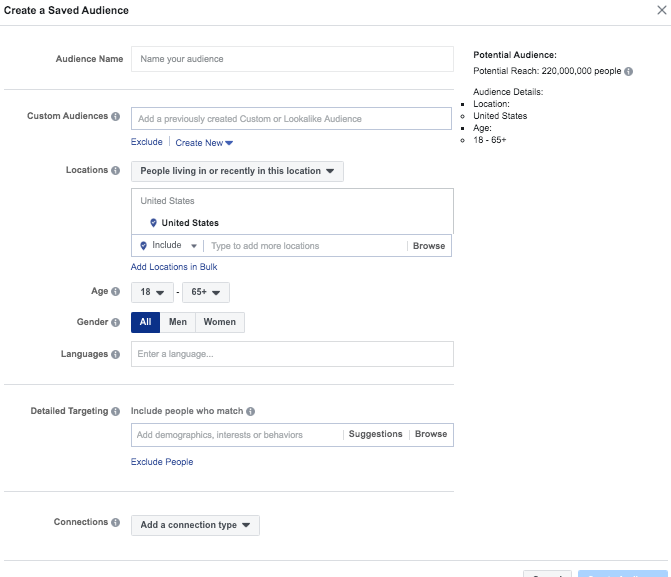This screenshot has height=577, width=671.
Task: Open info tooltip next to Custom Audiences
Action: coord(116,116)
